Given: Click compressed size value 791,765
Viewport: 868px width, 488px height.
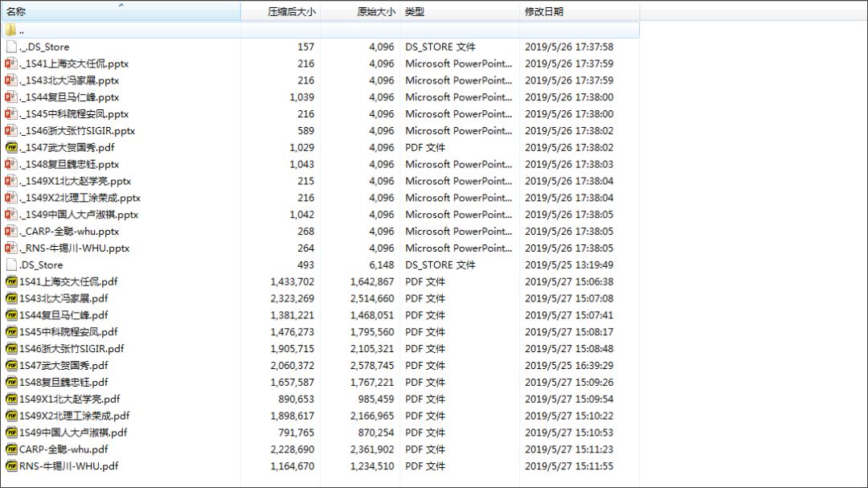Looking at the screenshot, I should pyautogui.click(x=296, y=433).
